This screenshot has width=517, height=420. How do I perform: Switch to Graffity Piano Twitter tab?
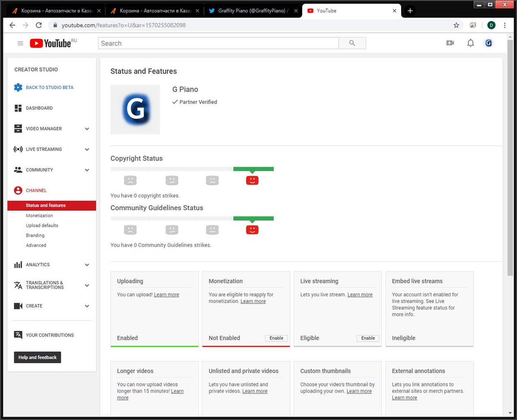253,11
